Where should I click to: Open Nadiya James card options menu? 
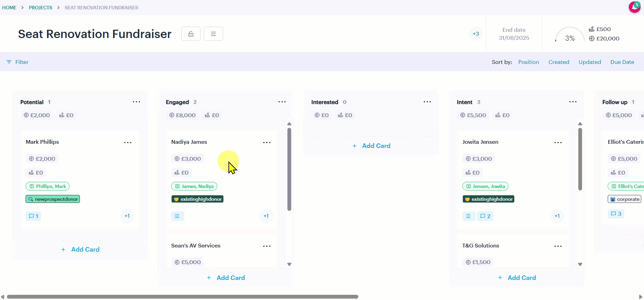(267, 142)
